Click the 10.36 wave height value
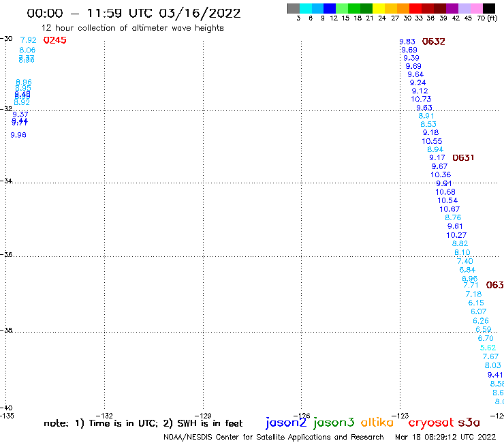The width and height of the screenshot is (504, 443). click(441, 174)
